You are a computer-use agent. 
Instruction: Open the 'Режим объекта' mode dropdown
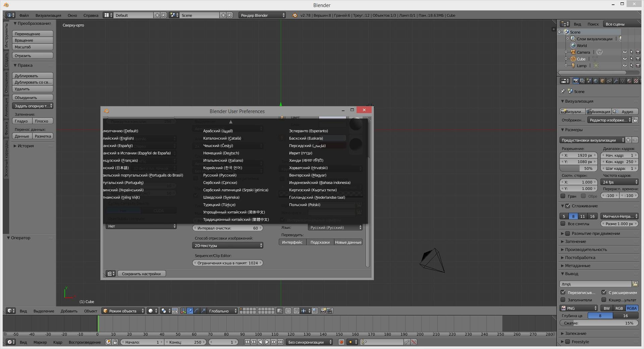tap(123, 311)
